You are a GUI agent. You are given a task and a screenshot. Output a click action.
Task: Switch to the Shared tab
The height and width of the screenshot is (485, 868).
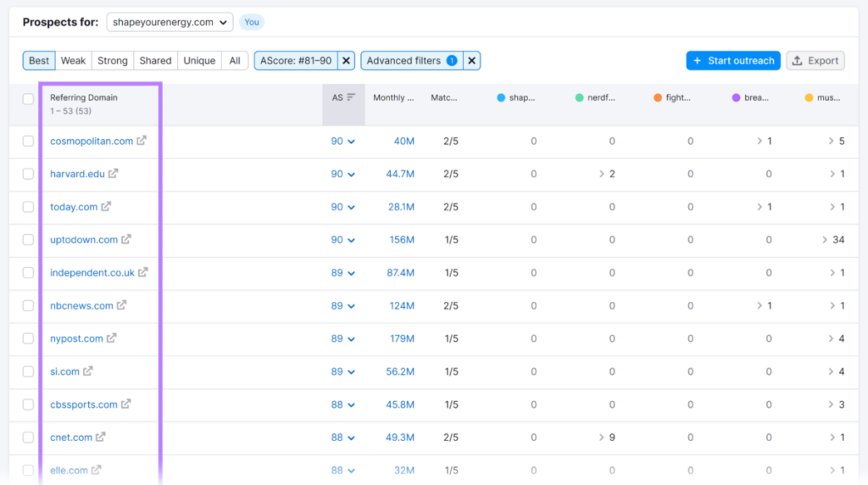point(156,61)
